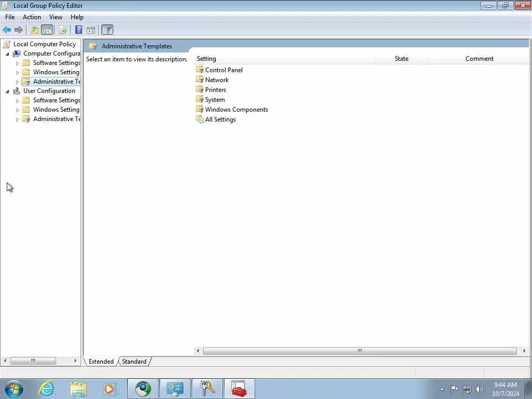Select the Computer Configuration tree node
The width and height of the screenshot is (532, 399).
click(x=51, y=54)
